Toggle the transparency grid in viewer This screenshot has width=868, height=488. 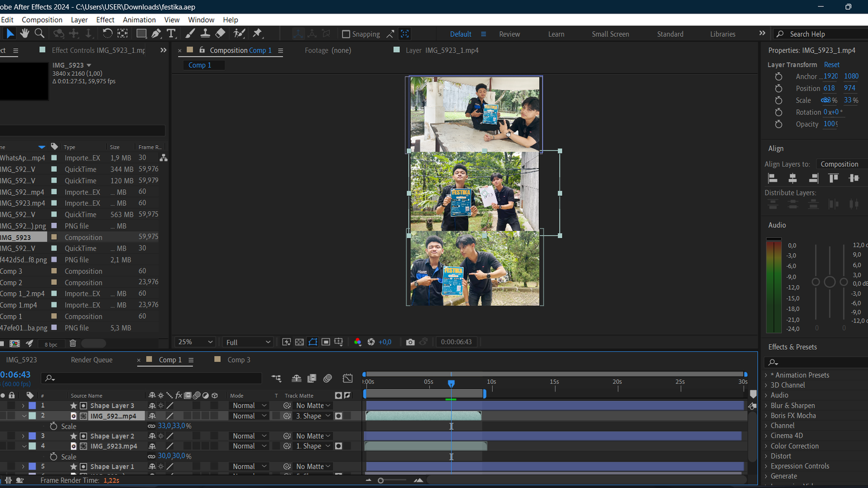pyautogui.click(x=299, y=342)
